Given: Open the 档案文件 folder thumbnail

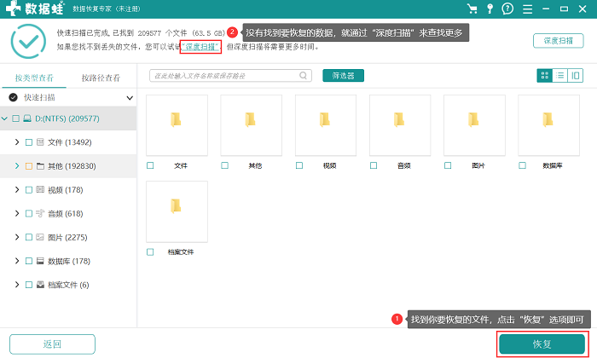Looking at the screenshot, I should 177,211.
